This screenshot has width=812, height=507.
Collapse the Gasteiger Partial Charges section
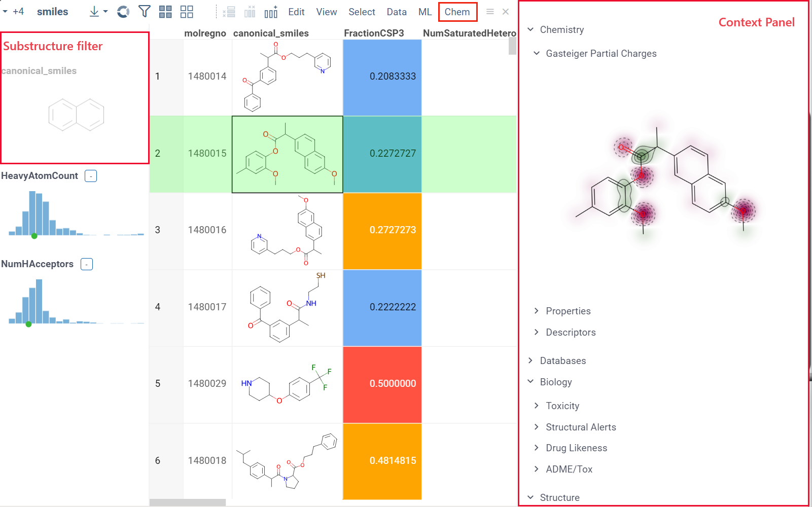(x=537, y=53)
